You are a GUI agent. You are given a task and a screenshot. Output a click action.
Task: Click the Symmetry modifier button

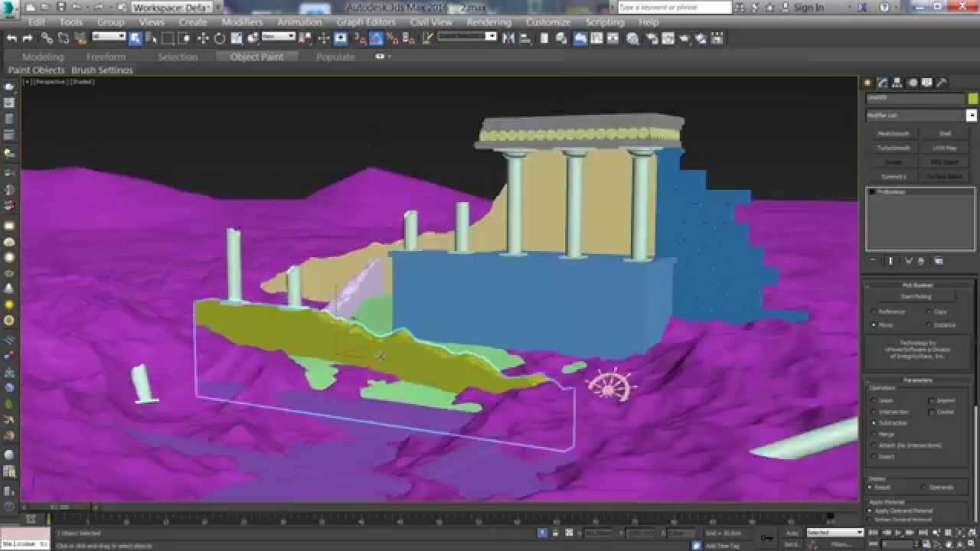893,177
